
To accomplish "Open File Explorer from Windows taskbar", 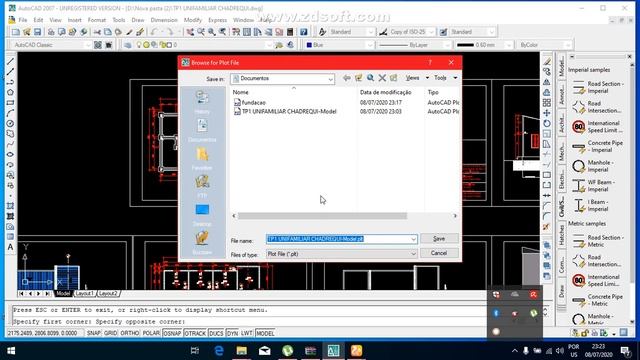I will pos(242,351).
